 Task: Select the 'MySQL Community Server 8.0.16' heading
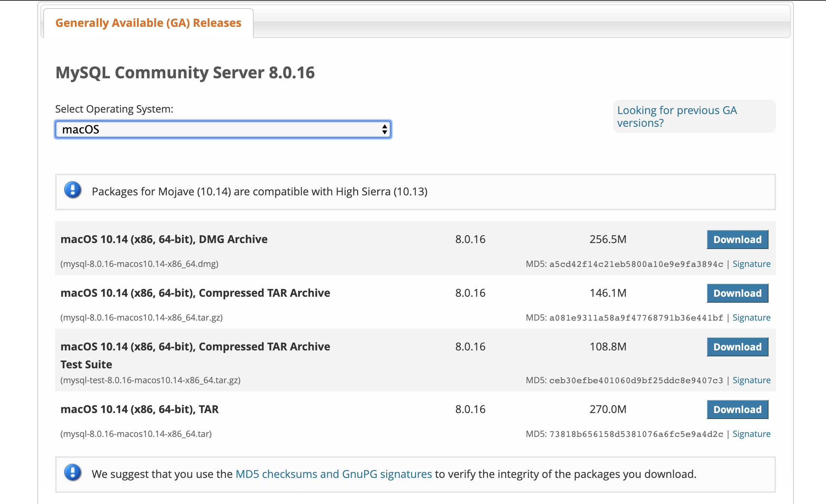coord(185,72)
